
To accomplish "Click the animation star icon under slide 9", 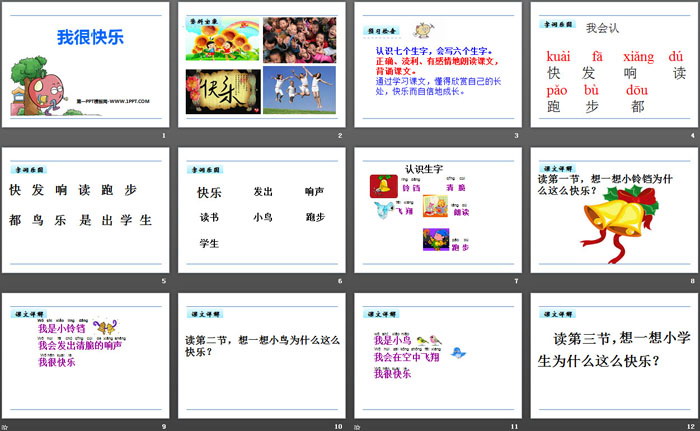I will pos(4,427).
